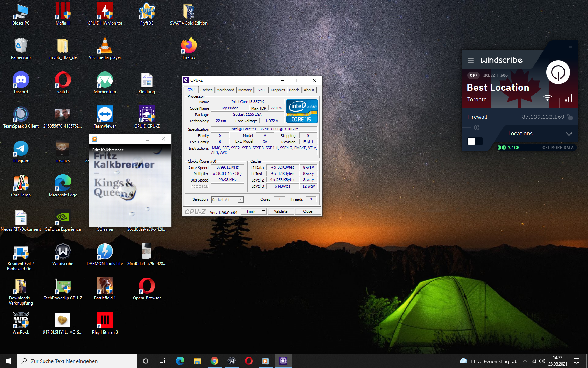Open VLC media player desktop icon
The width and height of the screenshot is (588, 368).
pyautogui.click(x=105, y=49)
